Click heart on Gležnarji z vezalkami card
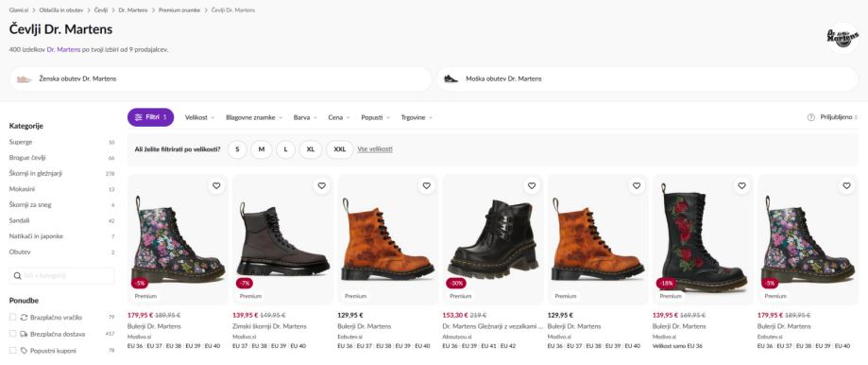Image resolution: width=868 pixels, height=365 pixels. pos(532,186)
